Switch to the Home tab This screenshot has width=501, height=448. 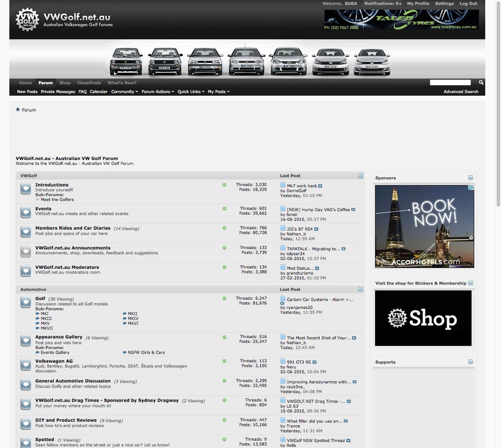click(25, 83)
